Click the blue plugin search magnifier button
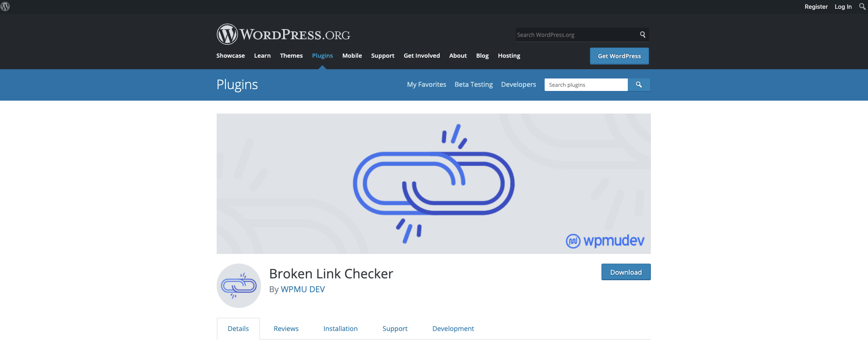 (x=639, y=84)
